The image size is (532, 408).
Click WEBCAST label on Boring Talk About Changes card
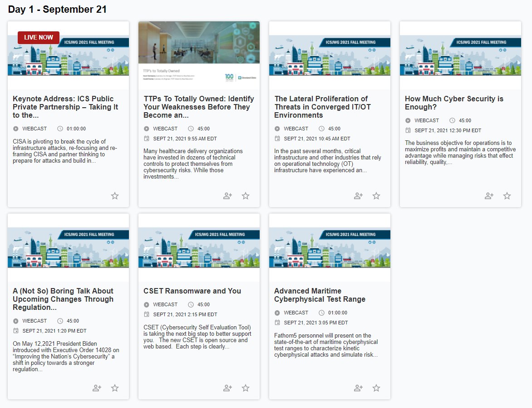[x=34, y=321]
